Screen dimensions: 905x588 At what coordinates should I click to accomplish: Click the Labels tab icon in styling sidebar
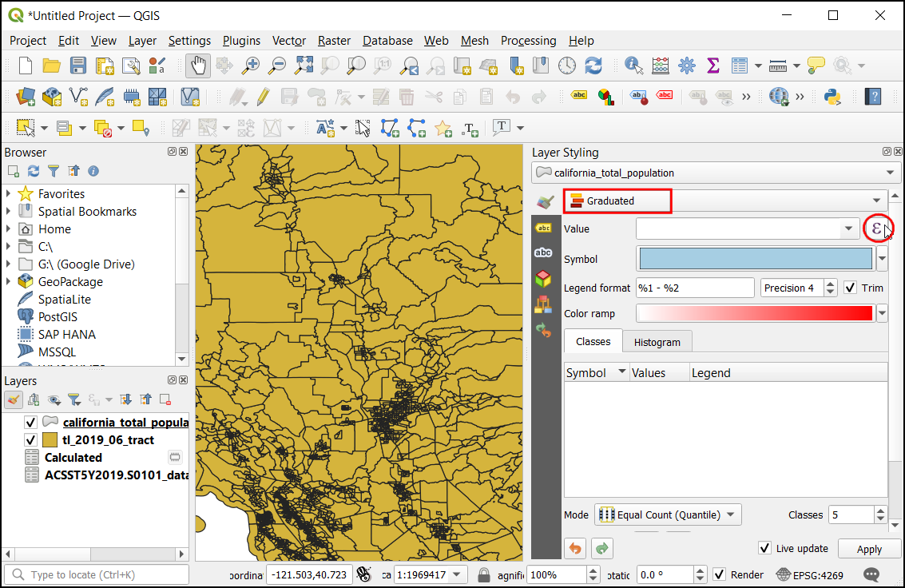click(543, 228)
